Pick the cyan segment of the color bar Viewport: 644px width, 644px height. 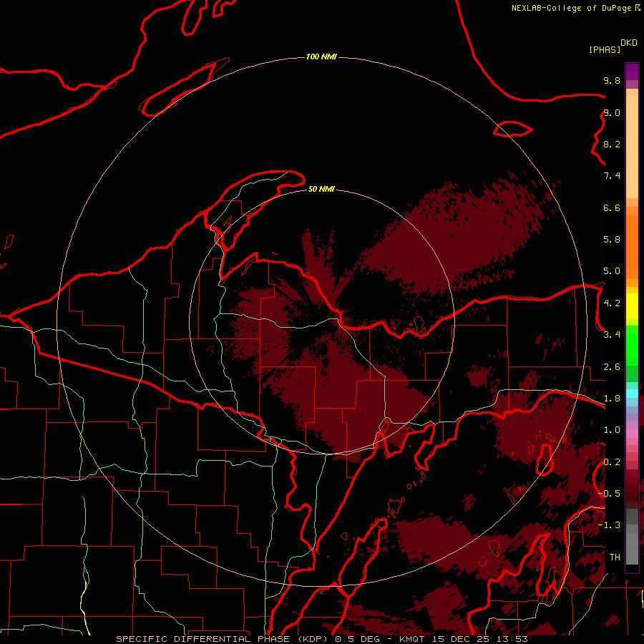pos(632,394)
